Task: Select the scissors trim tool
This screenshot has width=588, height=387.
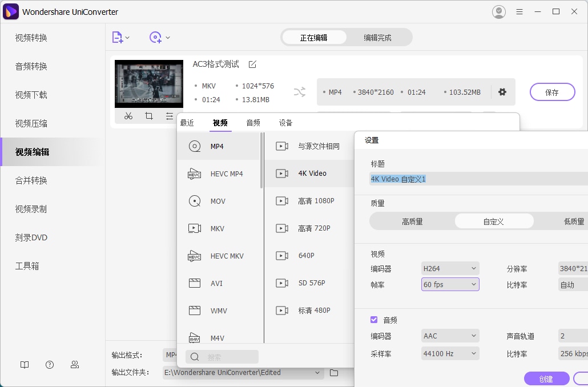Action: click(128, 116)
